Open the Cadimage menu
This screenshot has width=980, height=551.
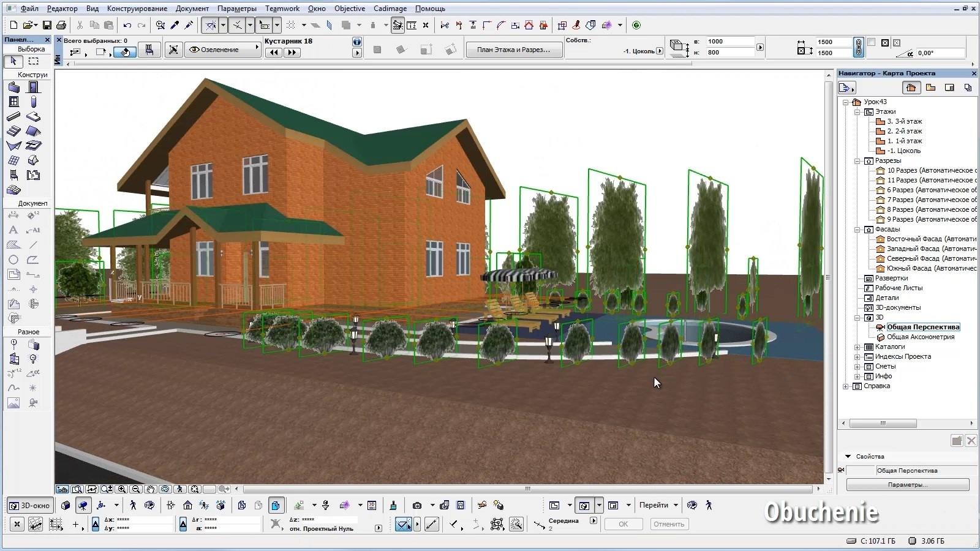coord(390,9)
